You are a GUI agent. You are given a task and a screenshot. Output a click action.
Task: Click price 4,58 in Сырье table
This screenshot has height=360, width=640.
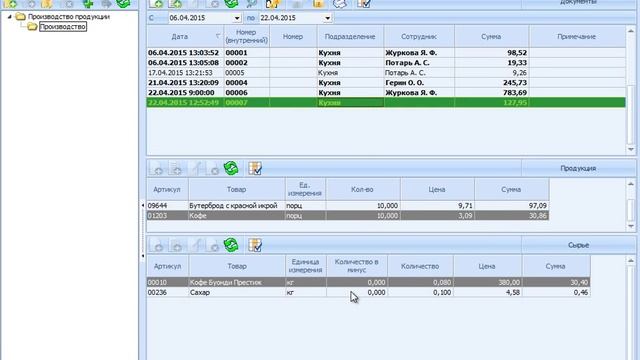(487, 292)
